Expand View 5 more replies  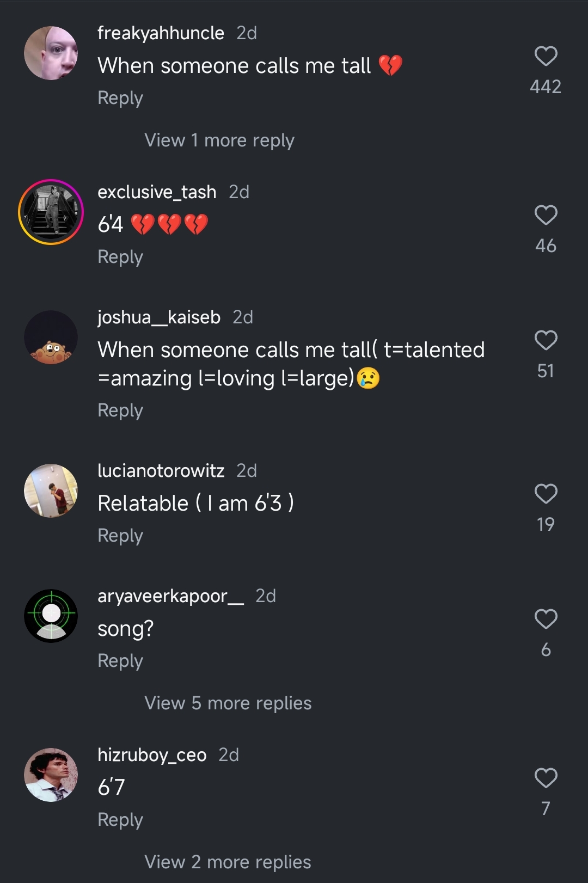[228, 703]
